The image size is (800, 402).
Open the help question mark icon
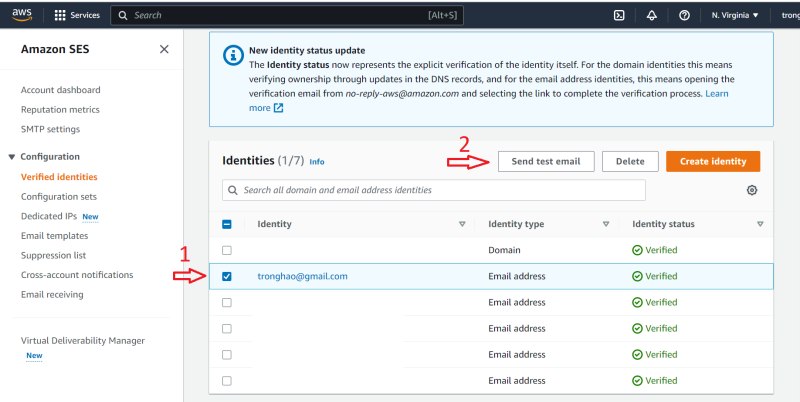click(x=684, y=15)
